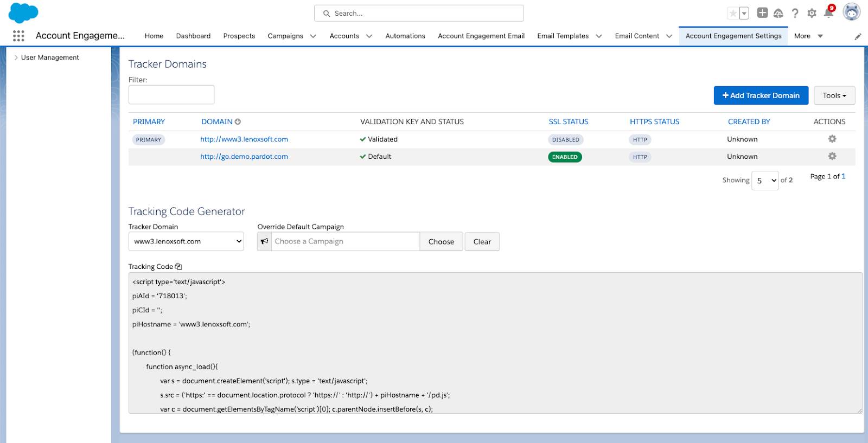The width and height of the screenshot is (868, 443).
Task: Click the campaign megaphone icon
Action: [264, 241]
